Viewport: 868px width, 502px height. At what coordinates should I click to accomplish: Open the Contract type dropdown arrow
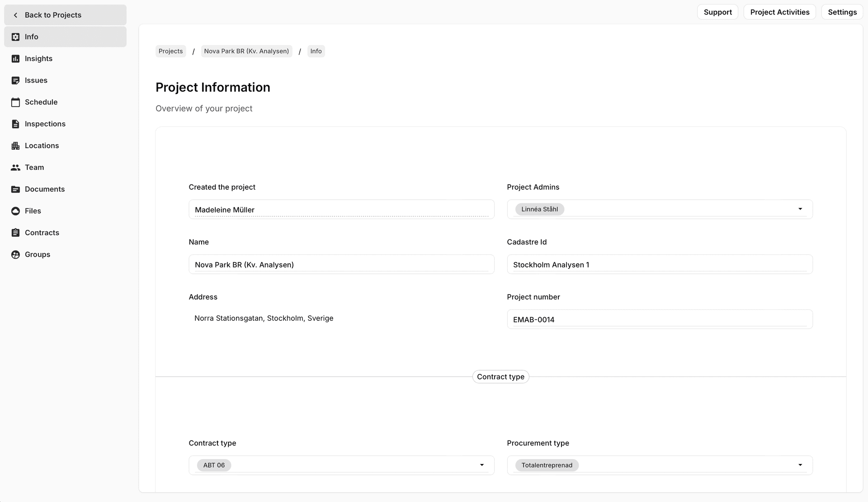point(481,465)
